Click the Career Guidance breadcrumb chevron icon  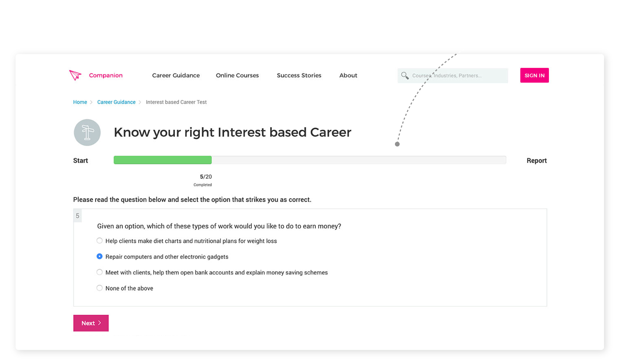[x=140, y=102]
